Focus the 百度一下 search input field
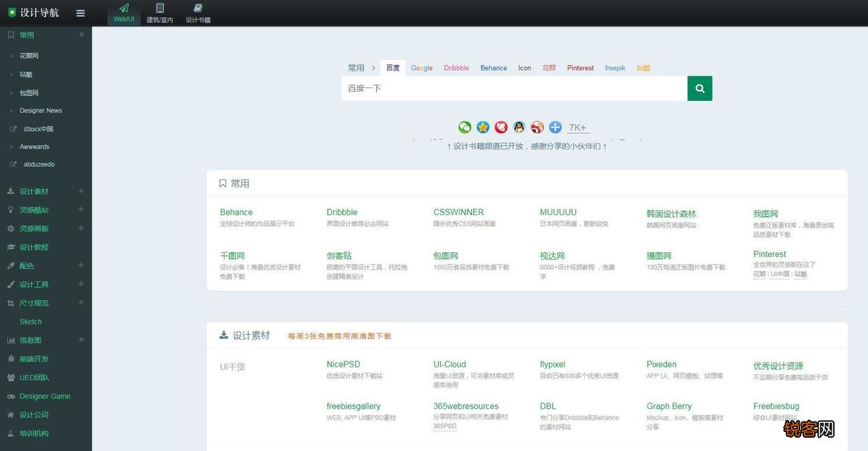The image size is (868, 451). coord(514,88)
